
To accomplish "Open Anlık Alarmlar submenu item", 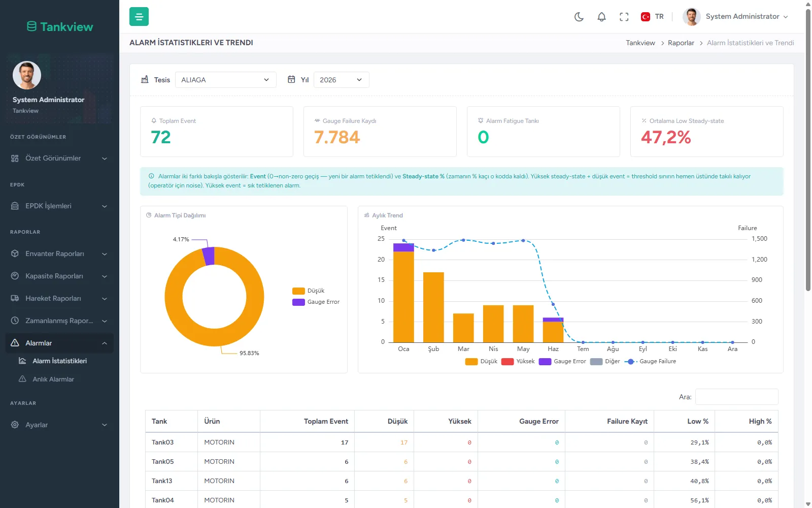I will [x=53, y=379].
